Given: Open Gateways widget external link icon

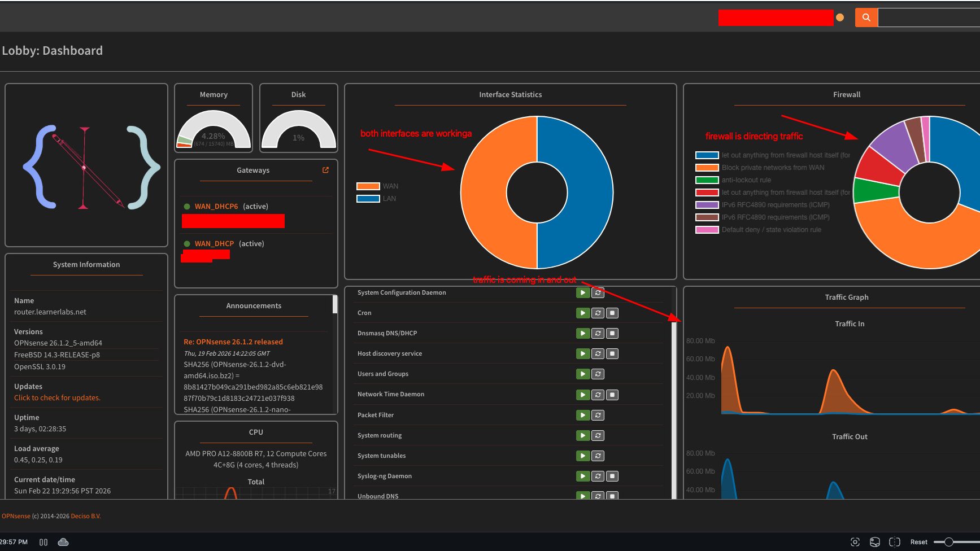Looking at the screenshot, I should (325, 170).
